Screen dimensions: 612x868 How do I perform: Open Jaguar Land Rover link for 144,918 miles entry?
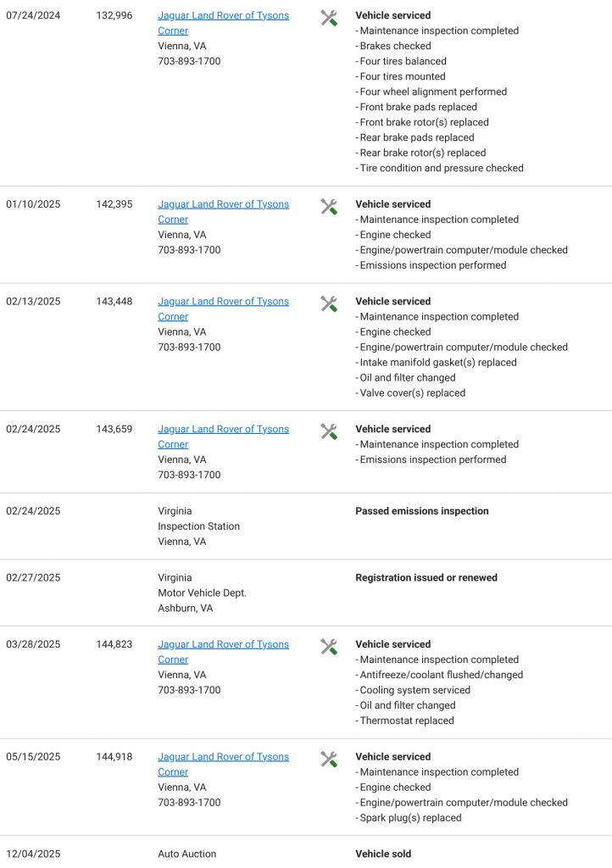click(223, 765)
